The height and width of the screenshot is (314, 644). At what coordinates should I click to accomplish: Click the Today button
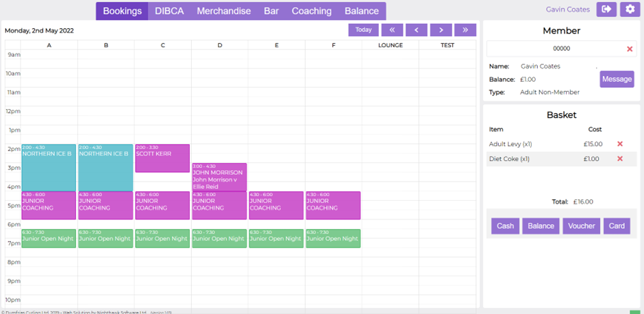363,29
